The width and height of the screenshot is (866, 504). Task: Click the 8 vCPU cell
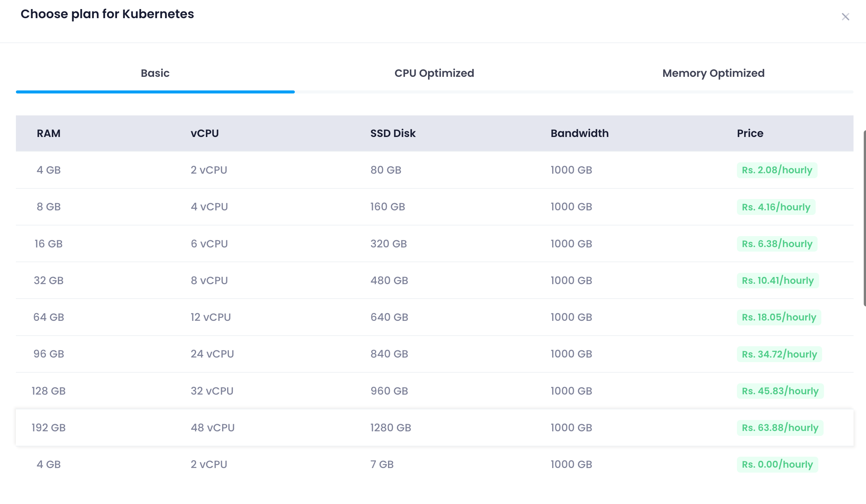coord(209,280)
